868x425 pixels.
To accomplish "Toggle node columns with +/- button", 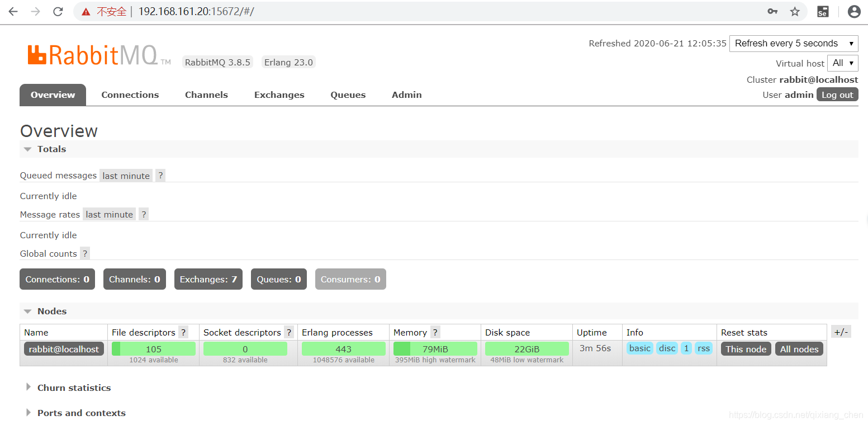I will click(841, 332).
